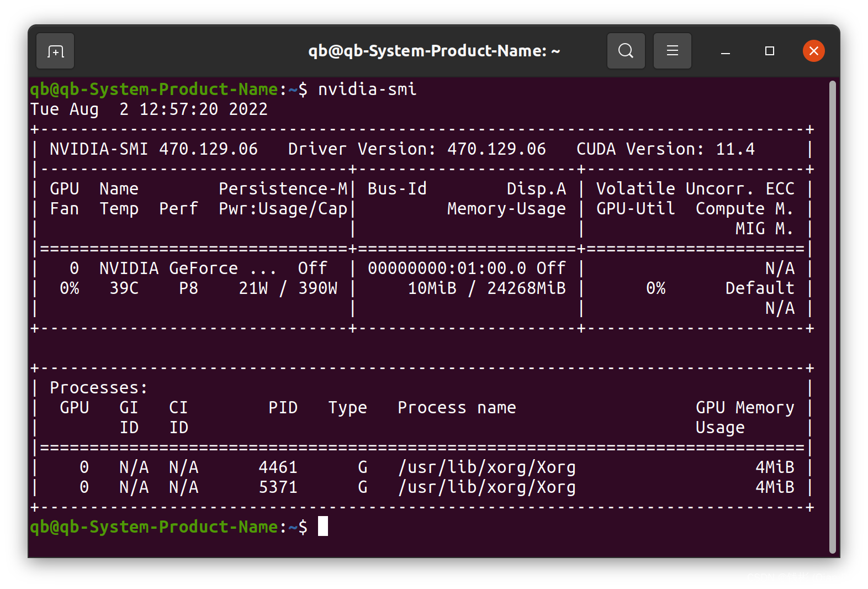The image size is (868, 589).
Task: Click the temperature value 39C
Action: (124, 288)
